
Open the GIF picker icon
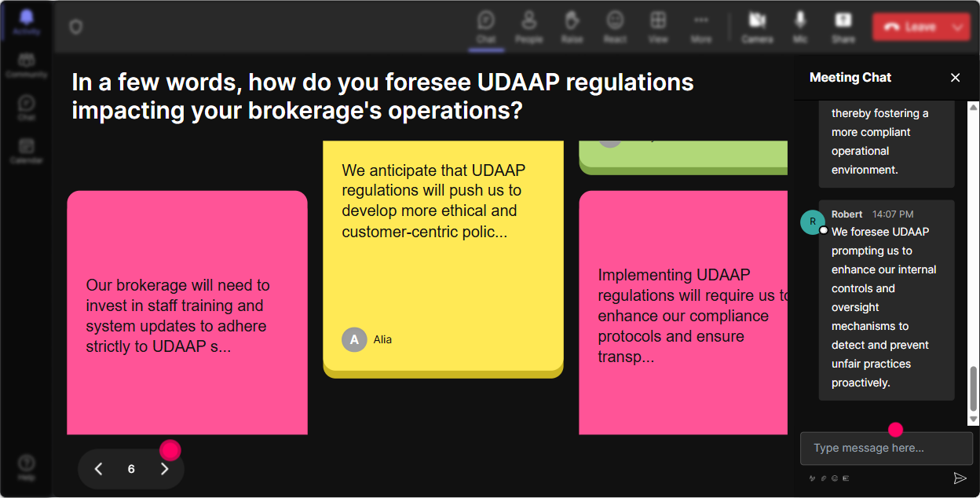tap(846, 478)
